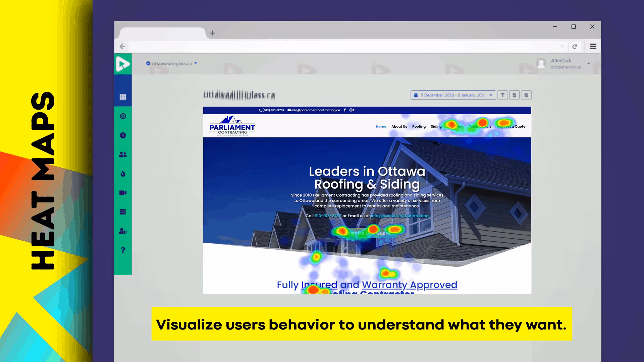Click the (613) 913-3767 phone link in top bar
The height and width of the screenshot is (362, 644).
[x=272, y=110]
